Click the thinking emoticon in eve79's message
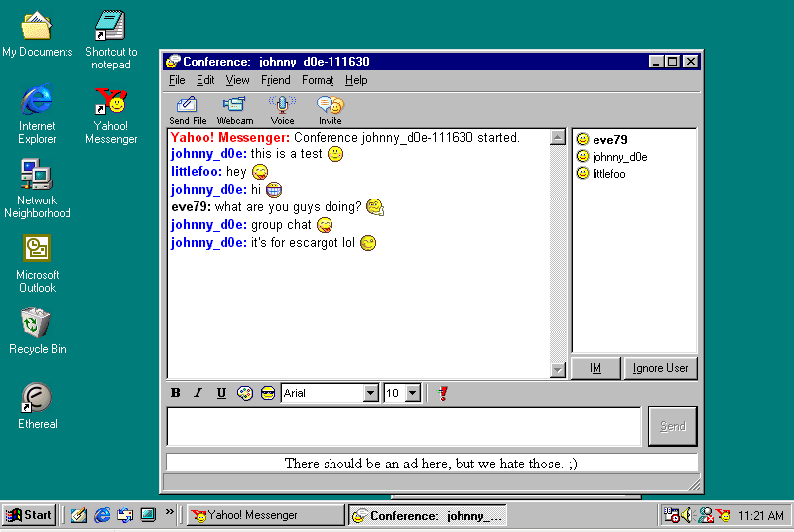This screenshot has width=794, height=532. (375, 206)
